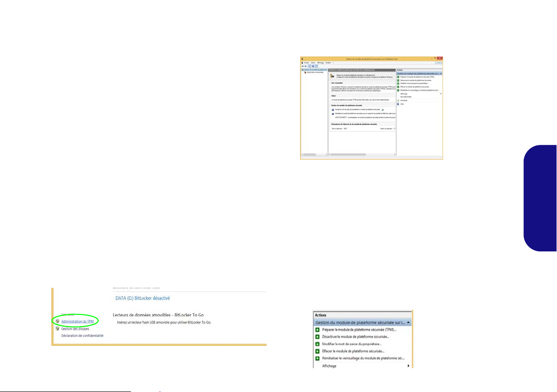Click the left scroll arrow of the TPM console tree pane
Viewport: 557px width, 392px height.
tap(302, 155)
